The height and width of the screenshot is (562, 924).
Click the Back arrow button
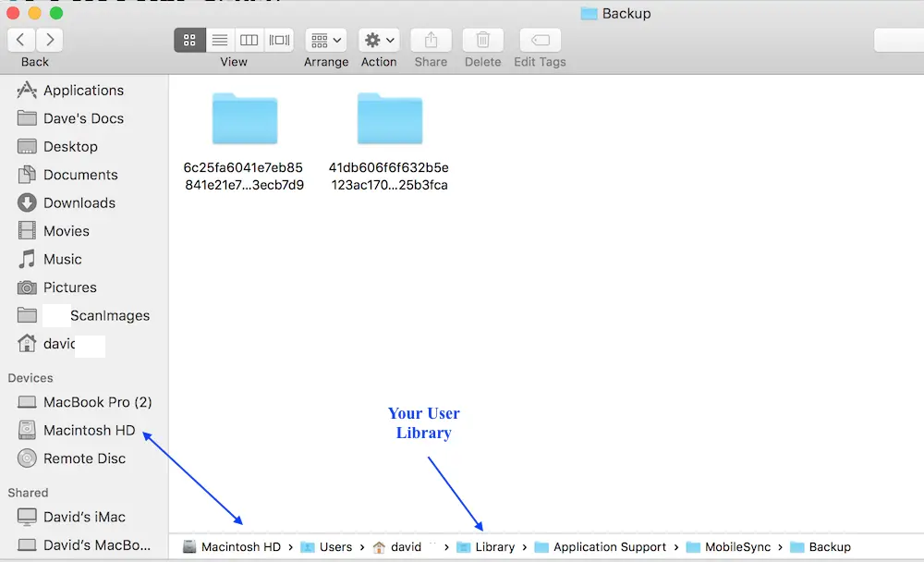tap(21, 40)
